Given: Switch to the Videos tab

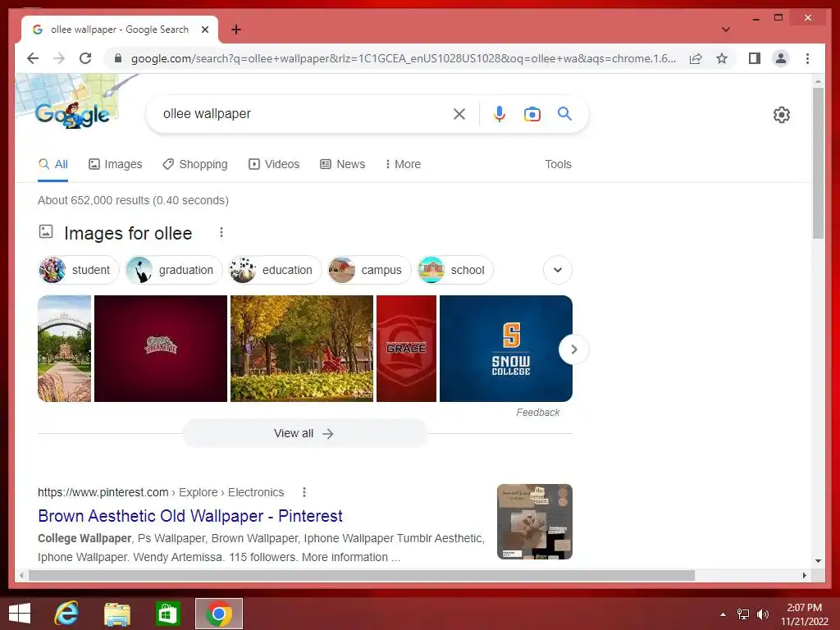Looking at the screenshot, I should tap(274, 164).
